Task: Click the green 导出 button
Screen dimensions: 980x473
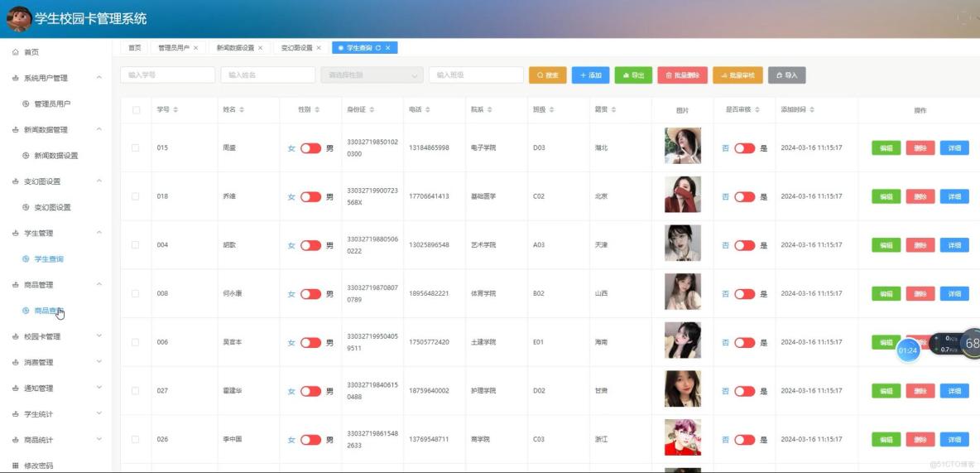Action: point(633,75)
